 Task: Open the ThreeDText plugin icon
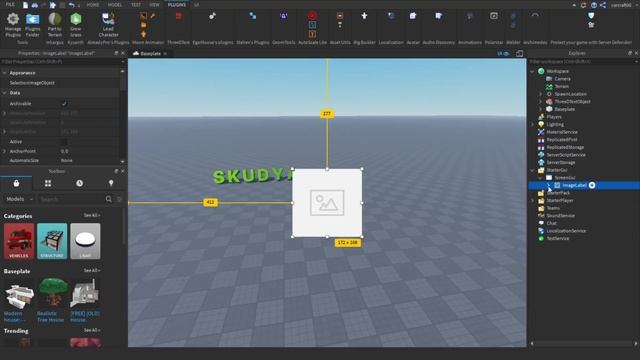[178, 16]
